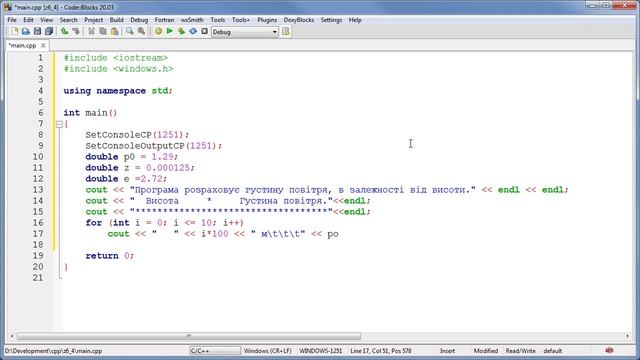Click the Windows (CR+LF) status entry

(267, 351)
